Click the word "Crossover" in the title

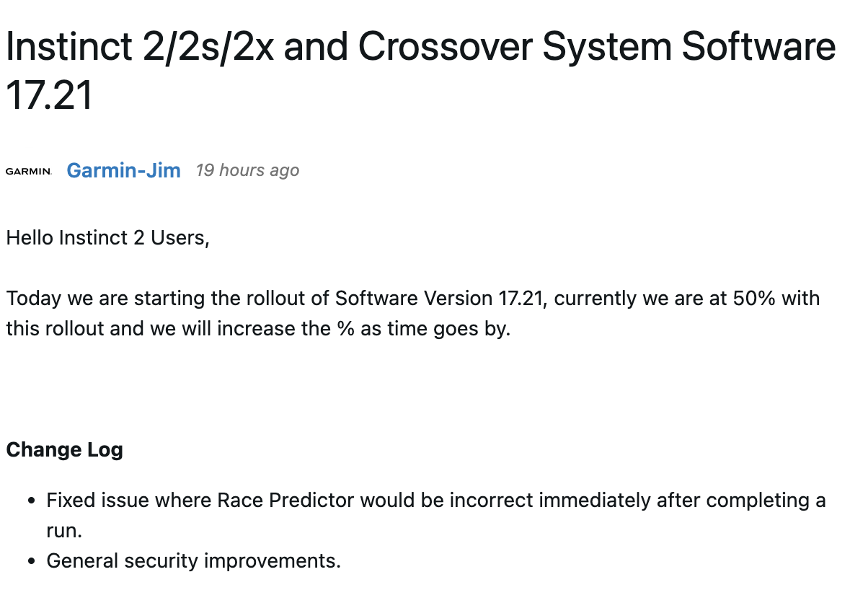(x=445, y=47)
